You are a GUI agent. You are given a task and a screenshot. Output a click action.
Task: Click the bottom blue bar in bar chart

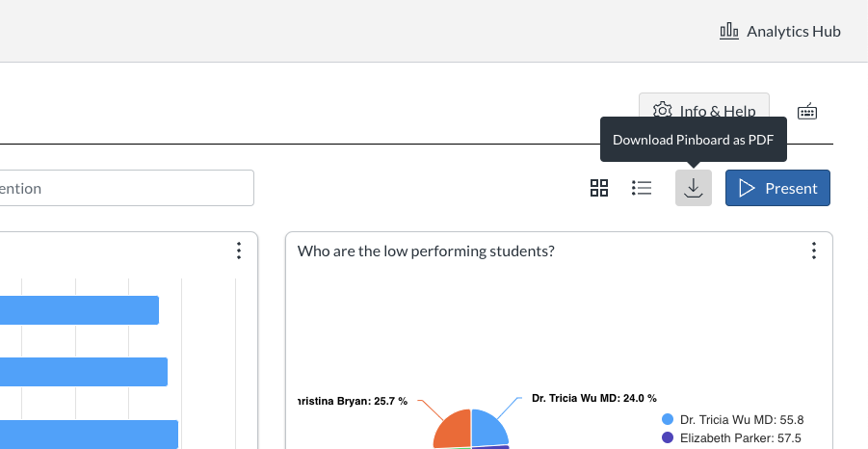(x=87, y=435)
